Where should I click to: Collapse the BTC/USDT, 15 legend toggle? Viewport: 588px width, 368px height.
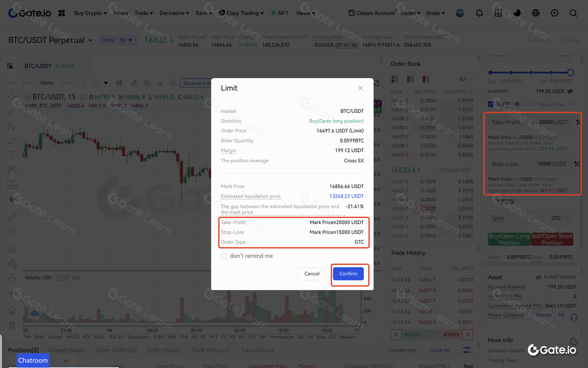point(28,97)
